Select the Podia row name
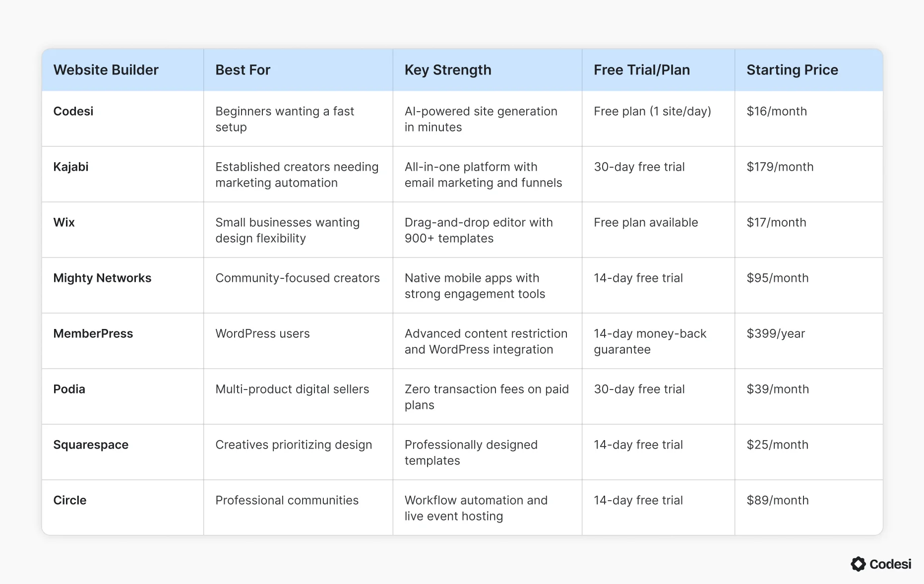Image resolution: width=924 pixels, height=584 pixels. (x=69, y=389)
